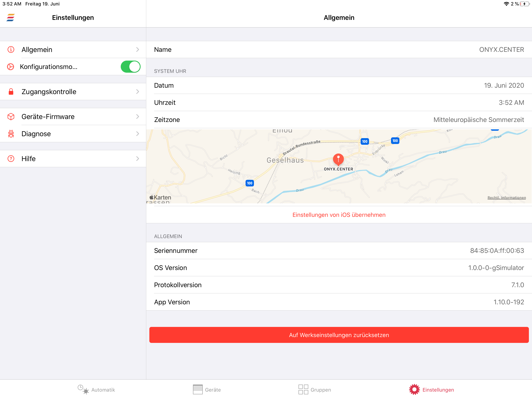The width and height of the screenshot is (532, 399).
Task: Tap the Seriennummer value 84:85:0A:ff:00:63
Action: point(497,251)
